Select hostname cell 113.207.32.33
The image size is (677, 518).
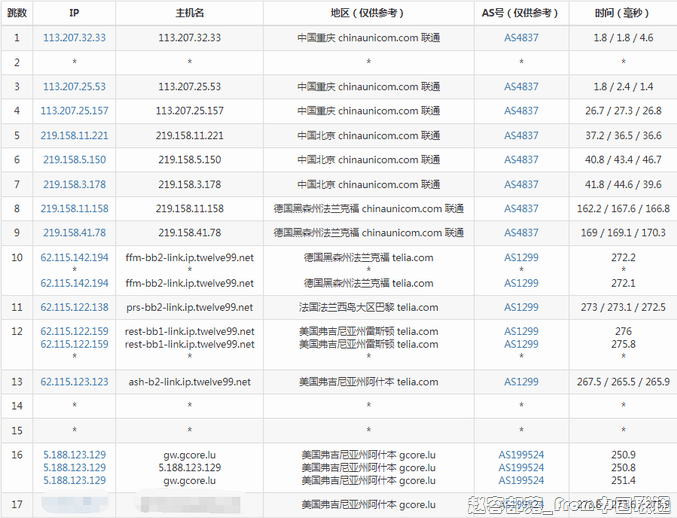pos(190,38)
